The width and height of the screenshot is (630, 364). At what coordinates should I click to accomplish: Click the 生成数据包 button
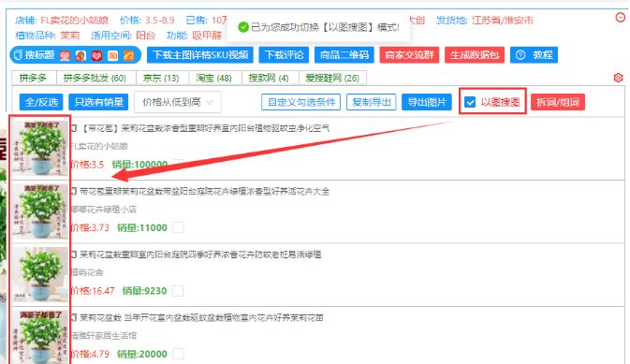(x=475, y=55)
